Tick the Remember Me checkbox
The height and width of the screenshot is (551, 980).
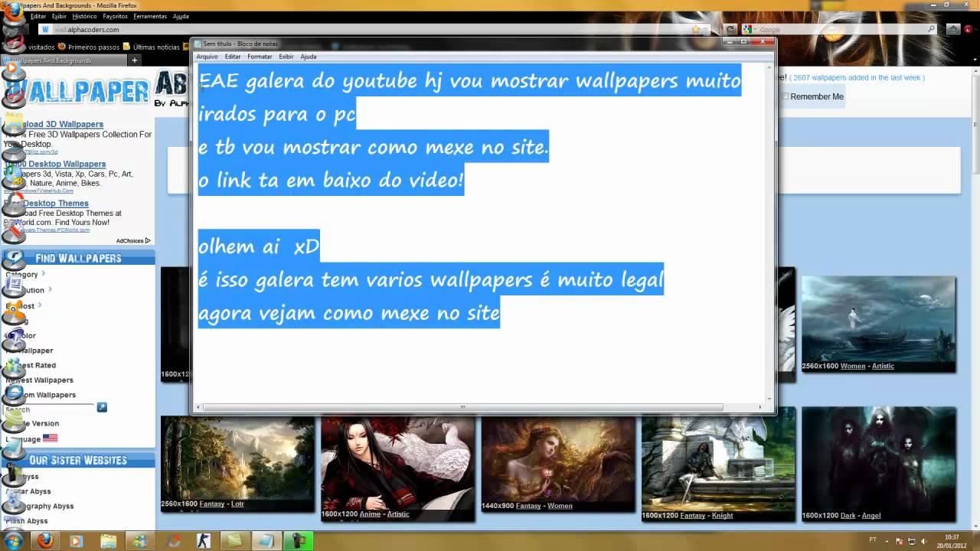tap(785, 96)
